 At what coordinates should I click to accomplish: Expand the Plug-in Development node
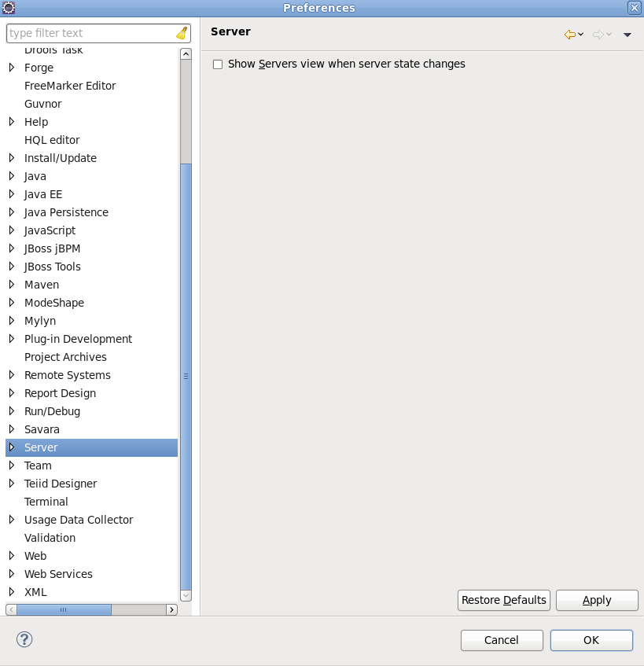tap(12, 339)
